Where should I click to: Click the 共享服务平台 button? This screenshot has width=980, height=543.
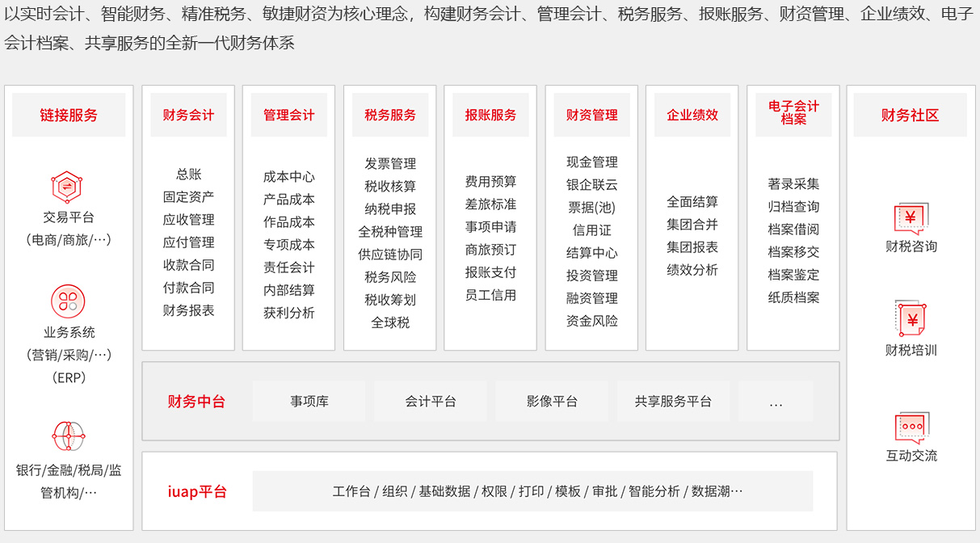click(x=673, y=402)
